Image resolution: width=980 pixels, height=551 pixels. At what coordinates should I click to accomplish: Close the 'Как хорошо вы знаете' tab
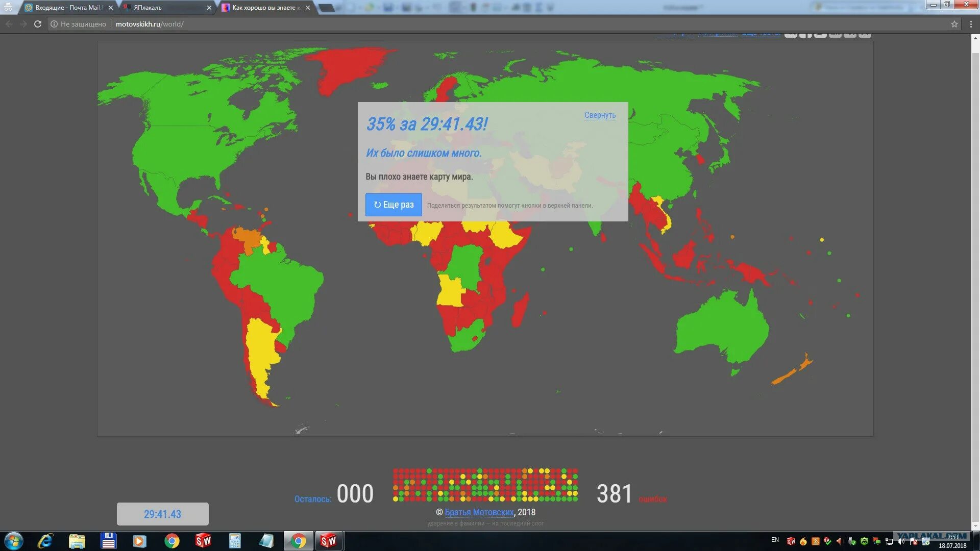pyautogui.click(x=308, y=8)
